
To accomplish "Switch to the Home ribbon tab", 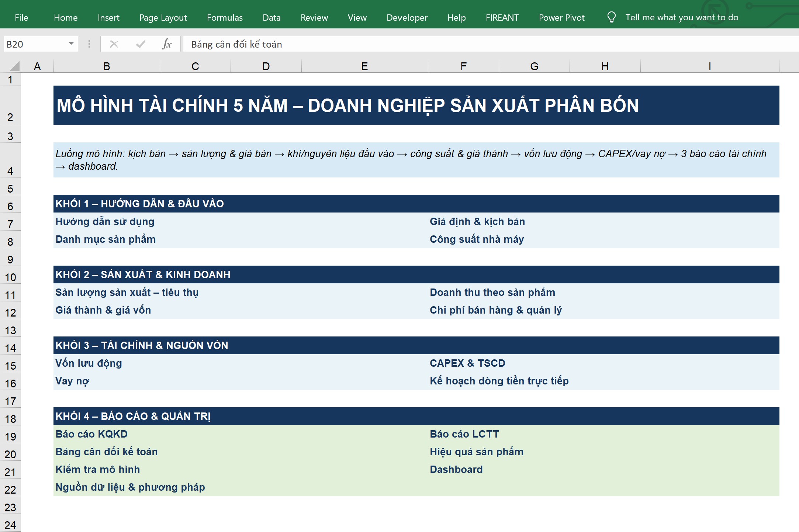I will (x=66, y=17).
